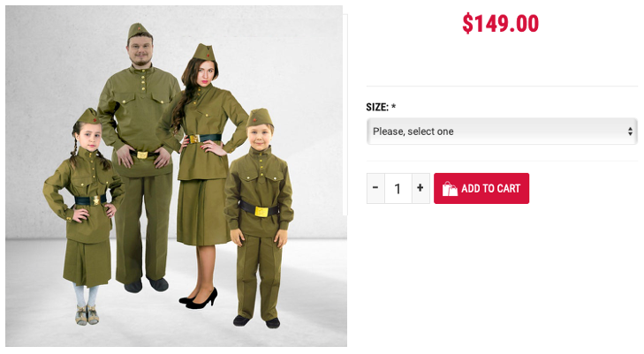This screenshot has height=354, width=644.
Task: Click the red star on the woman's cap
Action: [x=208, y=56]
